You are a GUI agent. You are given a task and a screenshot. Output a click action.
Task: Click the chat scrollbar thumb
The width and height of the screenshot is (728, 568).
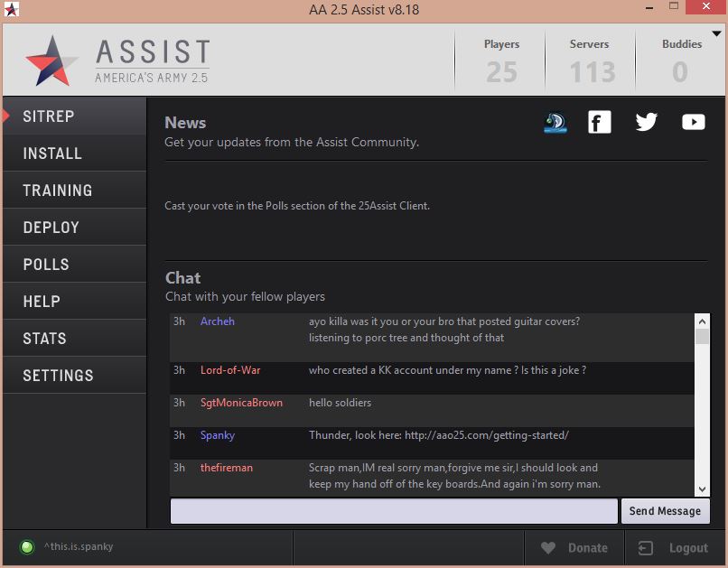click(702, 336)
